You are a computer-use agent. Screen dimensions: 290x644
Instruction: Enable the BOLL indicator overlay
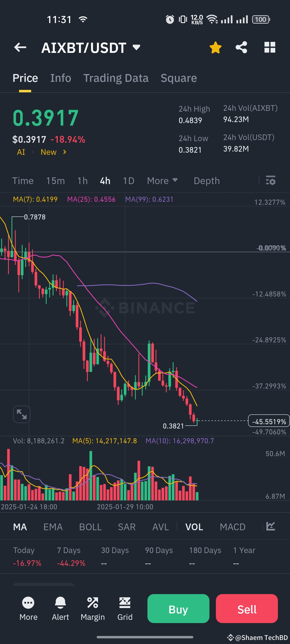90,527
